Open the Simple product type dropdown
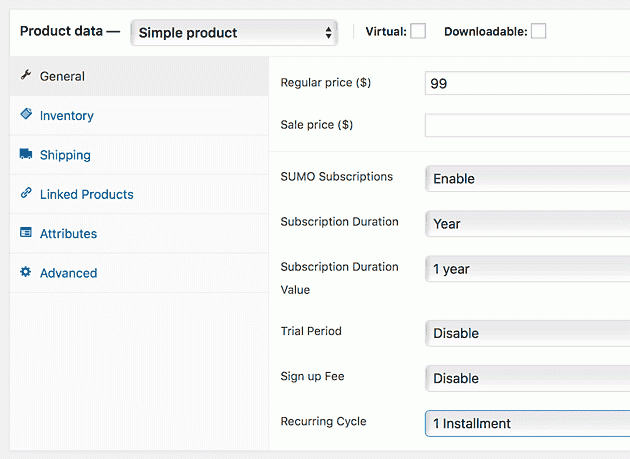This screenshot has height=459, width=630. 234,33
